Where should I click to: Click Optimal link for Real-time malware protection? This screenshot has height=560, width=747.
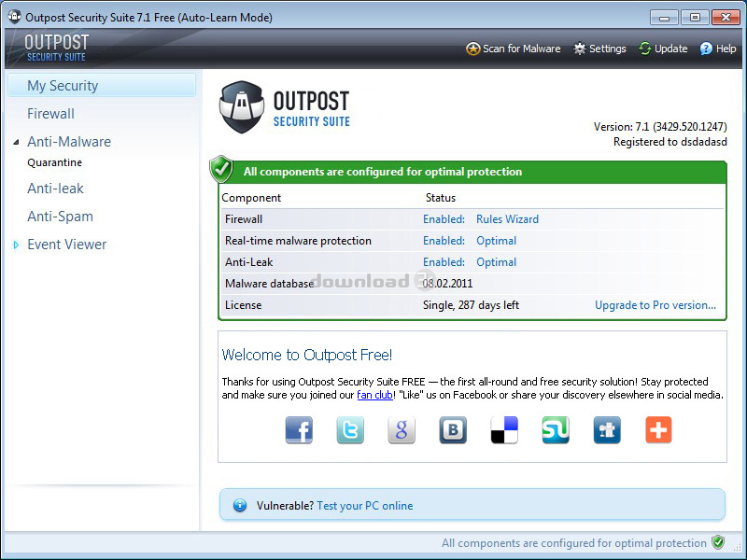coord(497,241)
